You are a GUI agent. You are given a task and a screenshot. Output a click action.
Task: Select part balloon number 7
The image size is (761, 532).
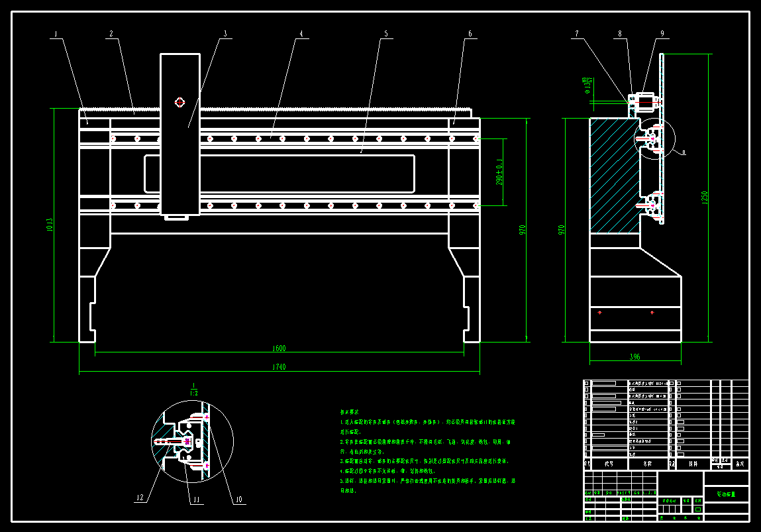577,34
